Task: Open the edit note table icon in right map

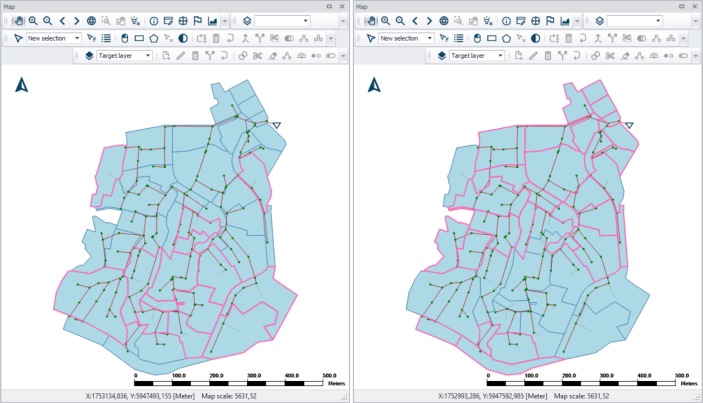Action: coord(521,21)
